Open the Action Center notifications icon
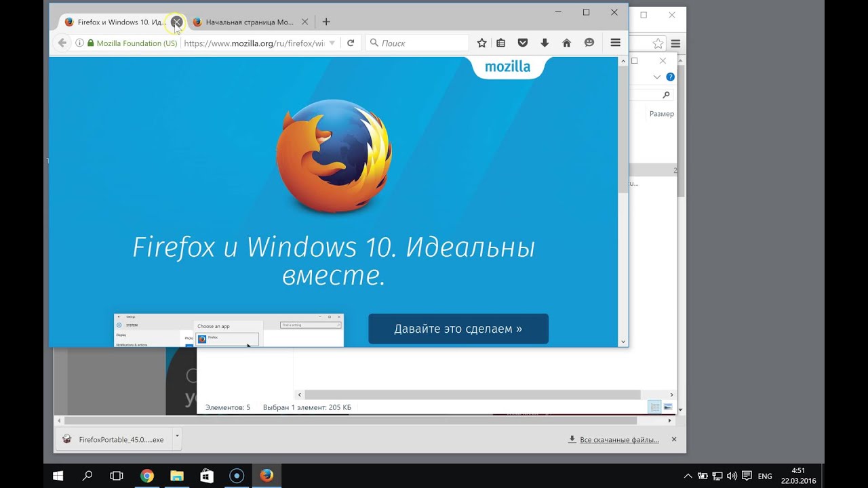Viewport: 868px width, 488px height. 747,476
